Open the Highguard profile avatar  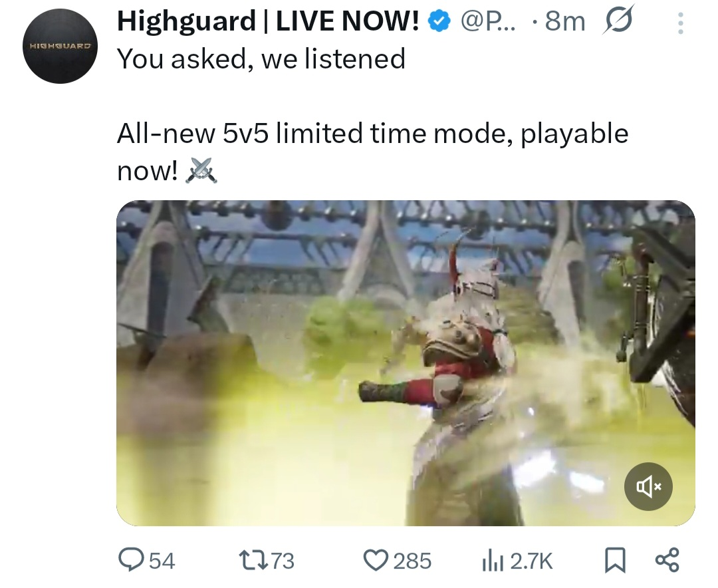pos(60,46)
